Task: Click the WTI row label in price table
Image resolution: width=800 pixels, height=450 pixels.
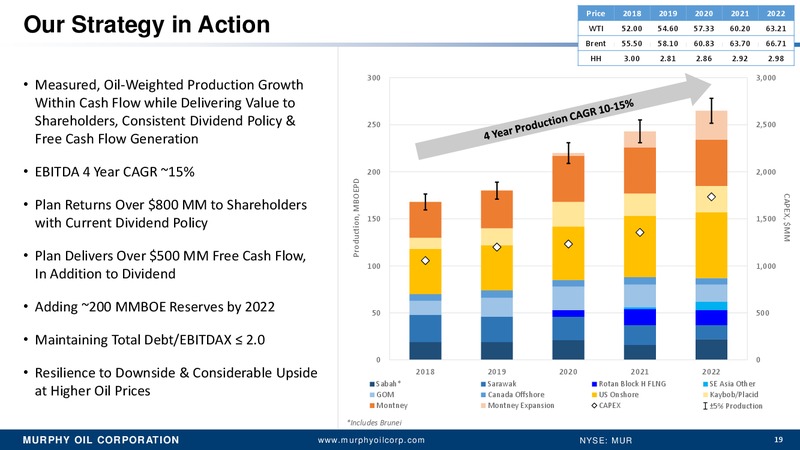Action: [595, 29]
